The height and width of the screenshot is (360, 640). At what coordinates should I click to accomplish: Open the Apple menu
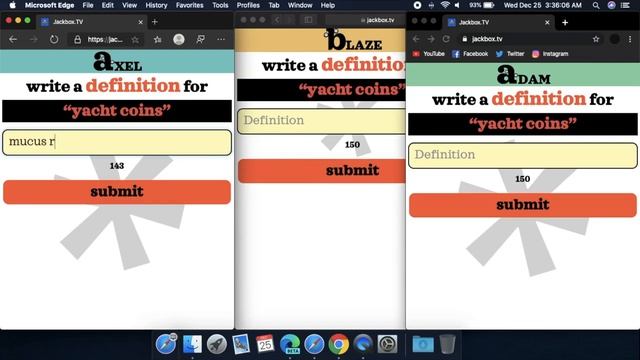12,5
